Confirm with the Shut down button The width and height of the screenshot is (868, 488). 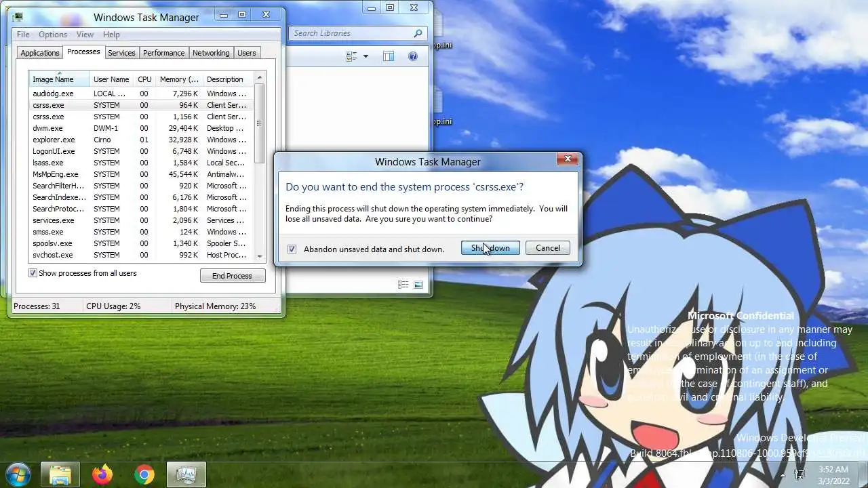pos(490,248)
